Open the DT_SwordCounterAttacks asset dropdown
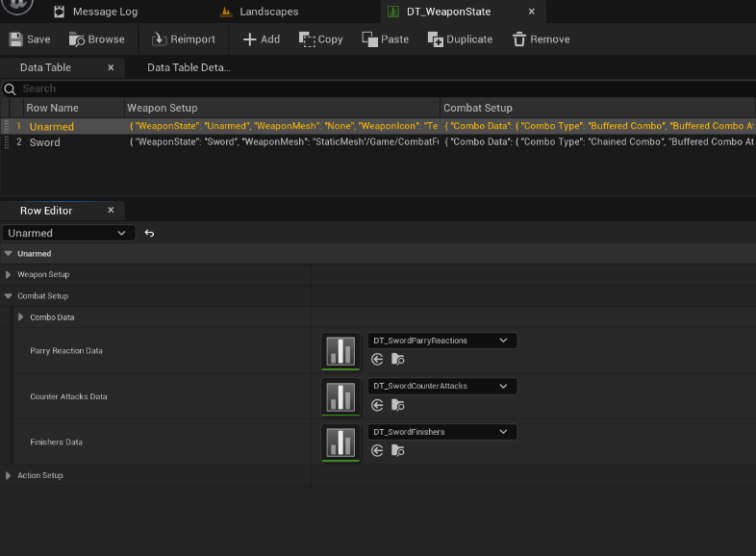This screenshot has width=756, height=556. tap(442, 386)
